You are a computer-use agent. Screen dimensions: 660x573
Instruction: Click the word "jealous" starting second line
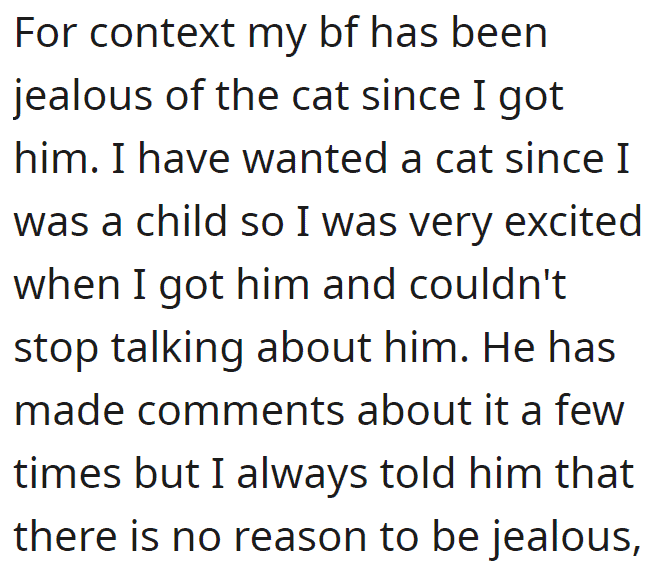click(x=83, y=97)
